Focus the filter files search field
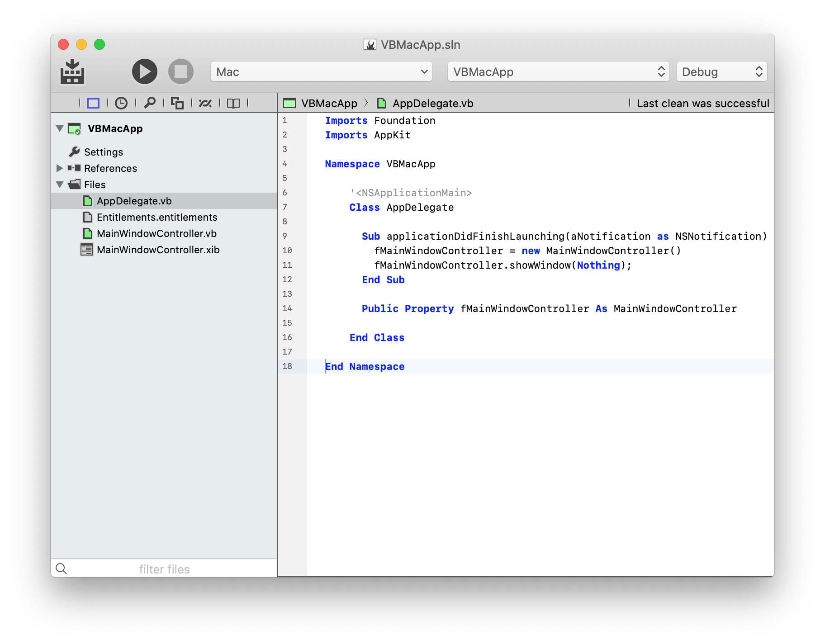This screenshot has height=644, width=825. (x=164, y=569)
